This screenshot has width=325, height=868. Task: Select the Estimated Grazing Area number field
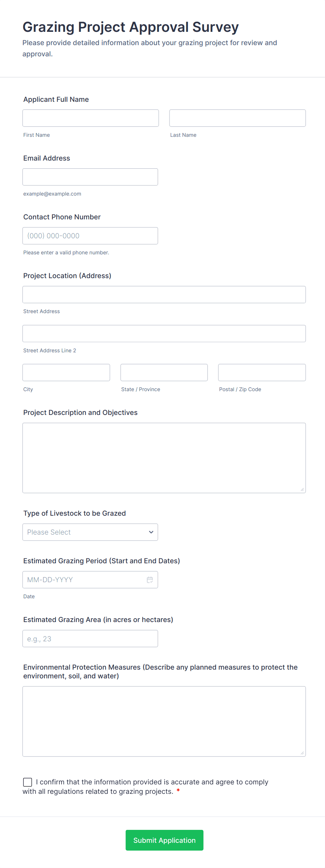(90, 638)
